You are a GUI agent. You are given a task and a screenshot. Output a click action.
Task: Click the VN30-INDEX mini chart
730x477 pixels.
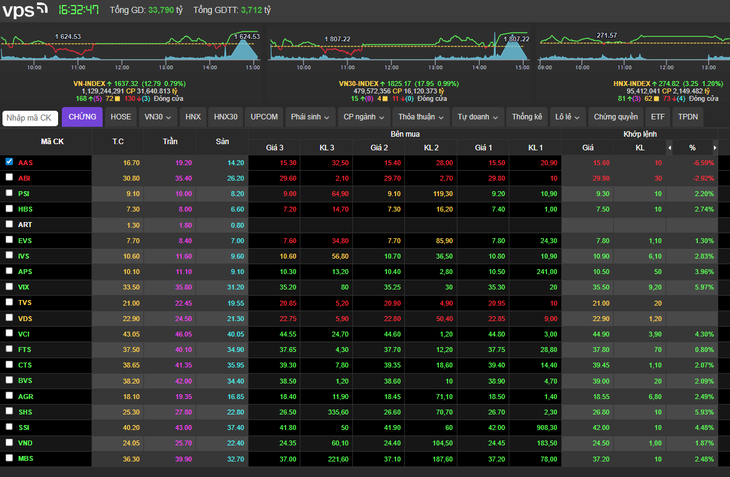tap(400, 50)
